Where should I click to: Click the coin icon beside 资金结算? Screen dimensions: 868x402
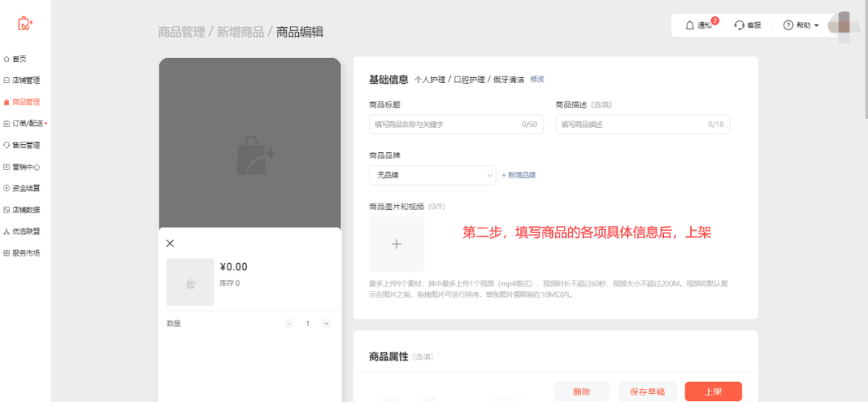pyautogui.click(x=6, y=188)
